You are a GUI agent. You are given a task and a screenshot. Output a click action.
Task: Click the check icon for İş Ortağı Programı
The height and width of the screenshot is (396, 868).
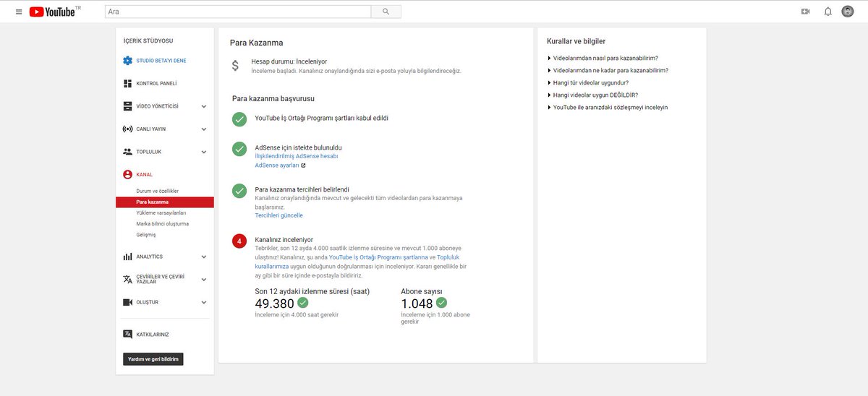(x=239, y=119)
